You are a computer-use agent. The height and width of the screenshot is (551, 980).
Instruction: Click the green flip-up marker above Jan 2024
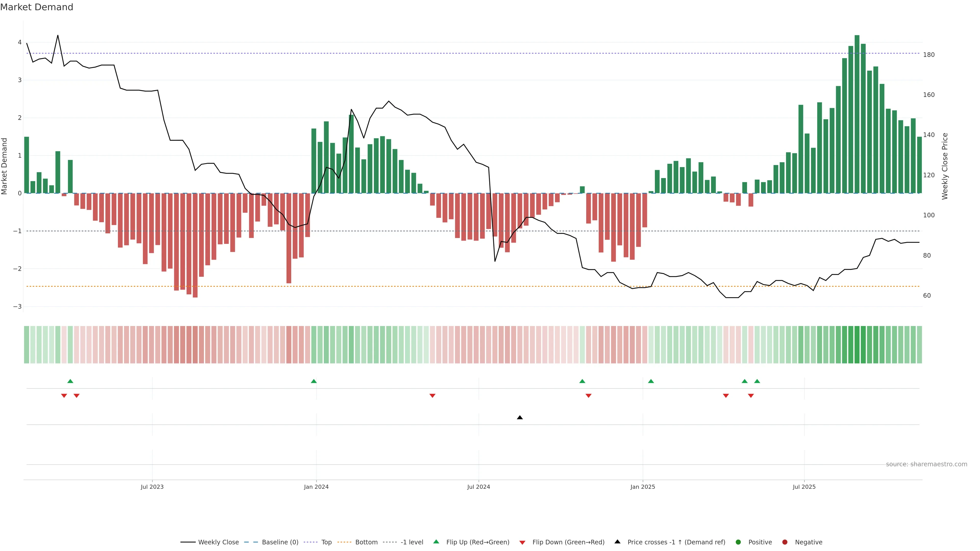pyautogui.click(x=313, y=381)
